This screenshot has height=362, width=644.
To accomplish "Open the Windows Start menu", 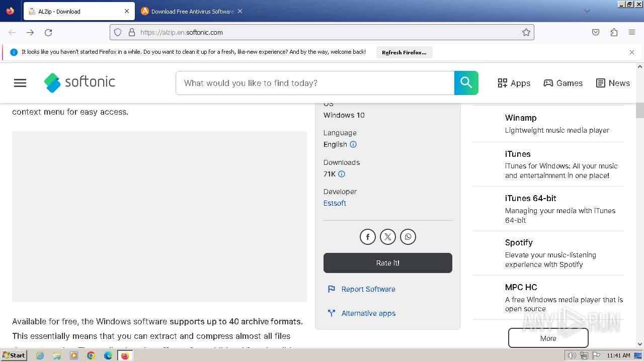I will [14, 355].
